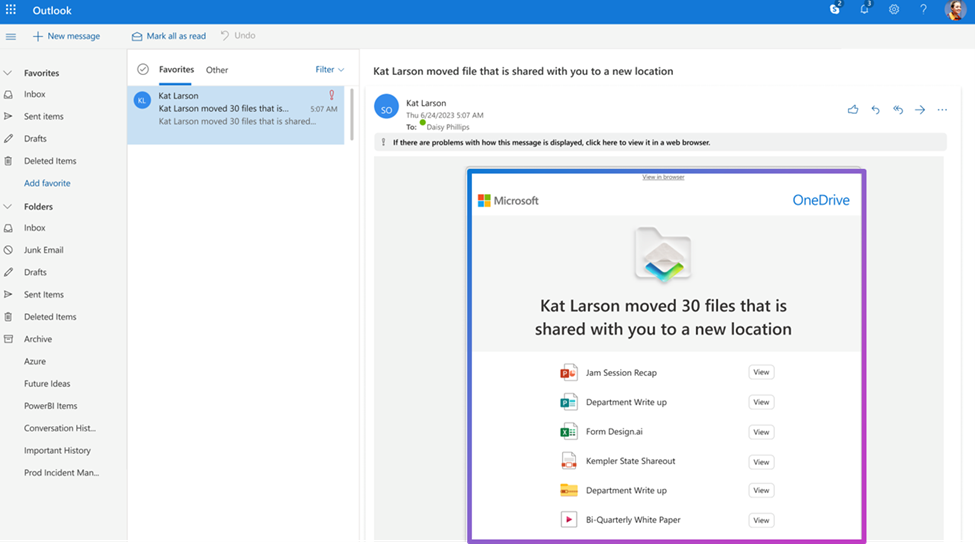Image resolution: width=975 pixels, height=544 pixels.
Task: Open the app launcher waffle icon
Action: [11, 10]
